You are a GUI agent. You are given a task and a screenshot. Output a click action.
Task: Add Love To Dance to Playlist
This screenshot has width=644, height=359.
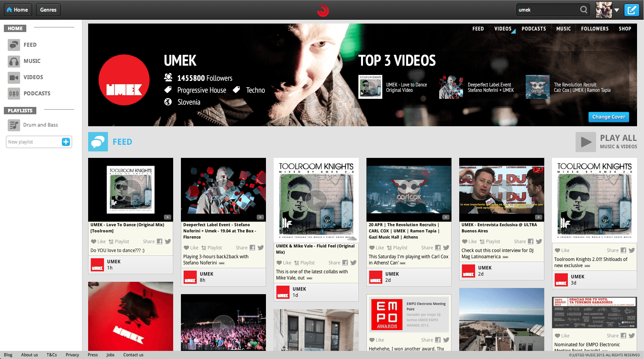click(x=119, y=242)
